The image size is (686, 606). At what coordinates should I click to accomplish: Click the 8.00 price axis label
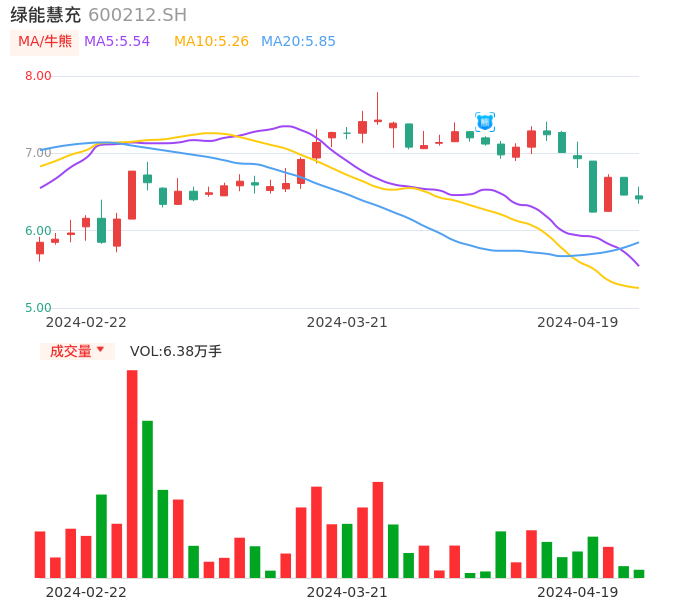click(38, 76)
